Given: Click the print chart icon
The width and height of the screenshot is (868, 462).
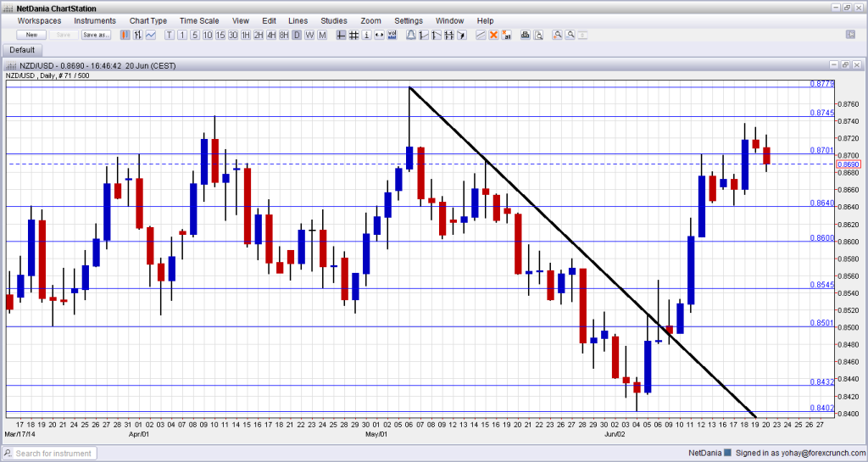Looking at the screenshot, I should (526, 35).
